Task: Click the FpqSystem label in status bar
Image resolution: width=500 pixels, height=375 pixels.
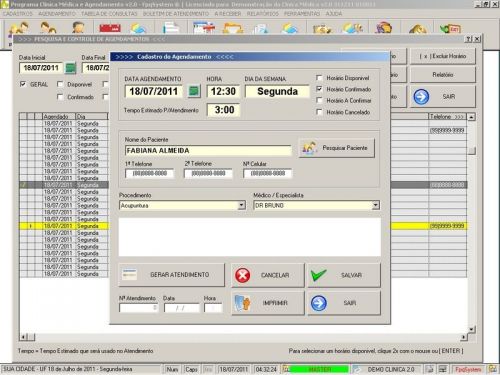Action: [468, 369]
